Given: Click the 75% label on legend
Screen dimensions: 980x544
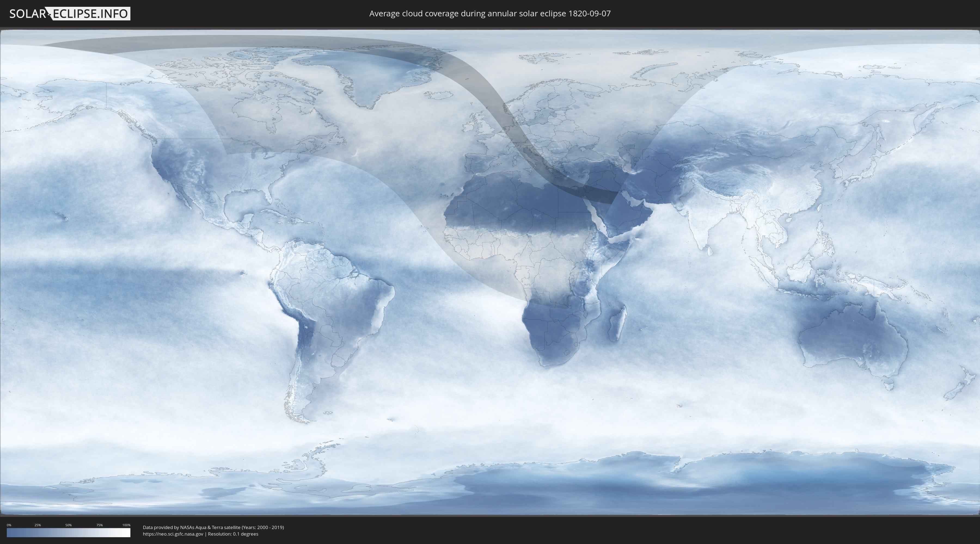Looking at the screenshot, I should (99, 525).
